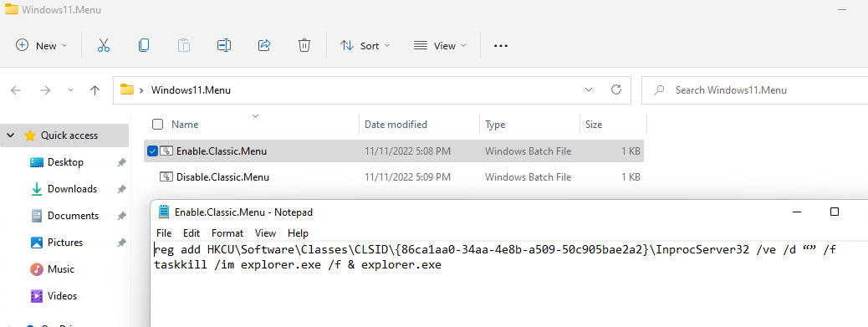Open Desktop in Quick access
This screenshot has height=327, width=868.
click(x=65, y=162)
